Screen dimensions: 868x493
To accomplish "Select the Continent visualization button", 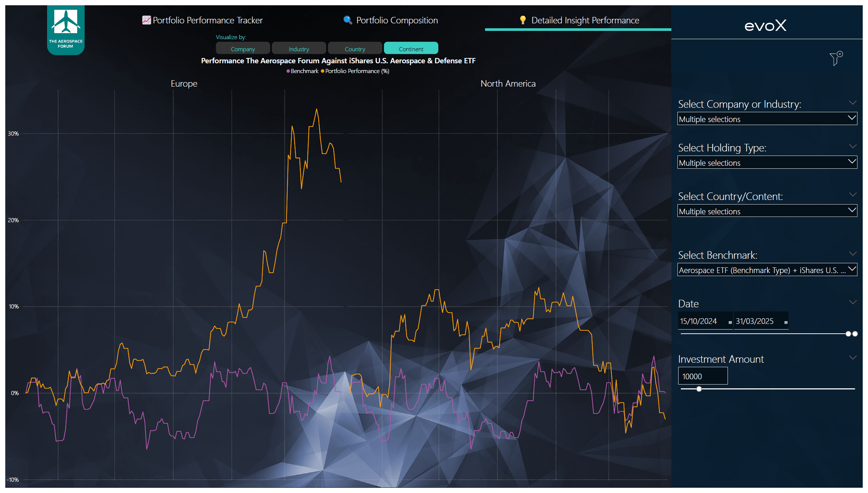I will tap(410, 48).
